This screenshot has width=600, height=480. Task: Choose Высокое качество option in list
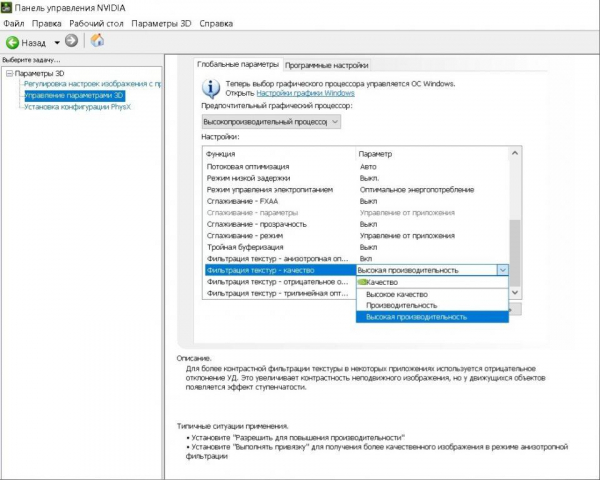432,294
